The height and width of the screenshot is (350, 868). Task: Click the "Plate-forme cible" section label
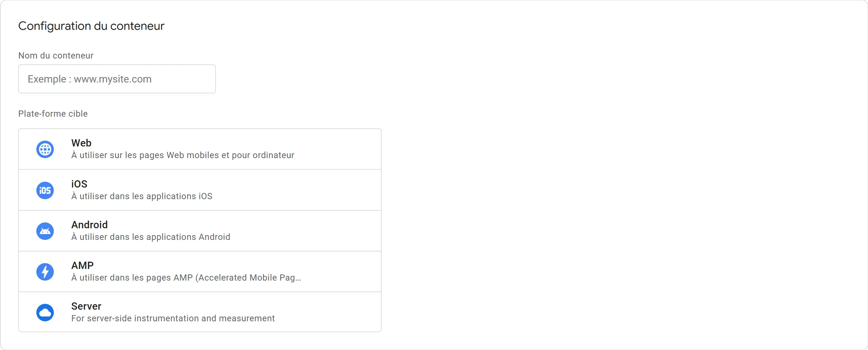[x=53, y=114]
